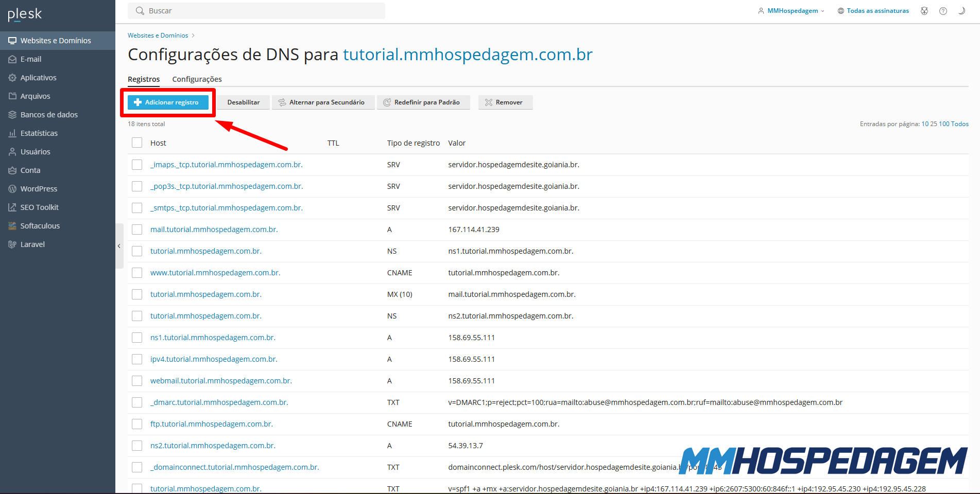Click the 18 itens total text
Viewport: 980px width, 494px height.
click(x=146, y=124)
